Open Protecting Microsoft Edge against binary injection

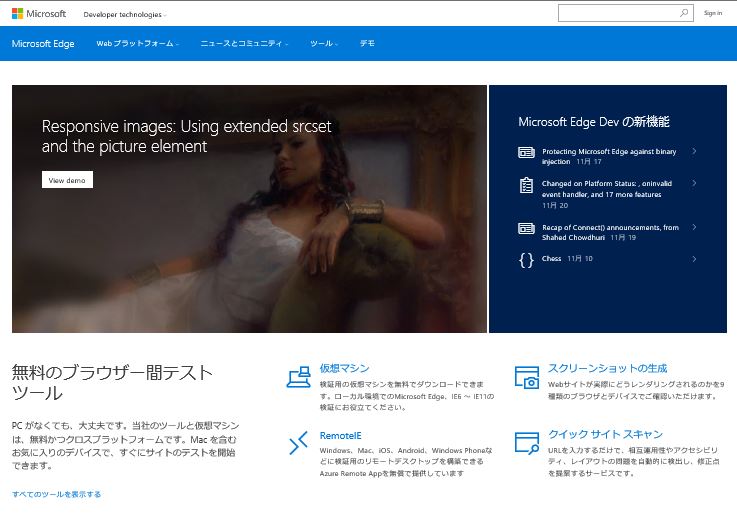click(609, 156)
